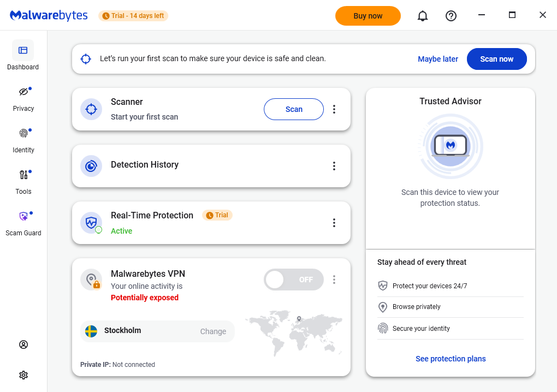Click the Scanner crosshair icon

[91, 109]
